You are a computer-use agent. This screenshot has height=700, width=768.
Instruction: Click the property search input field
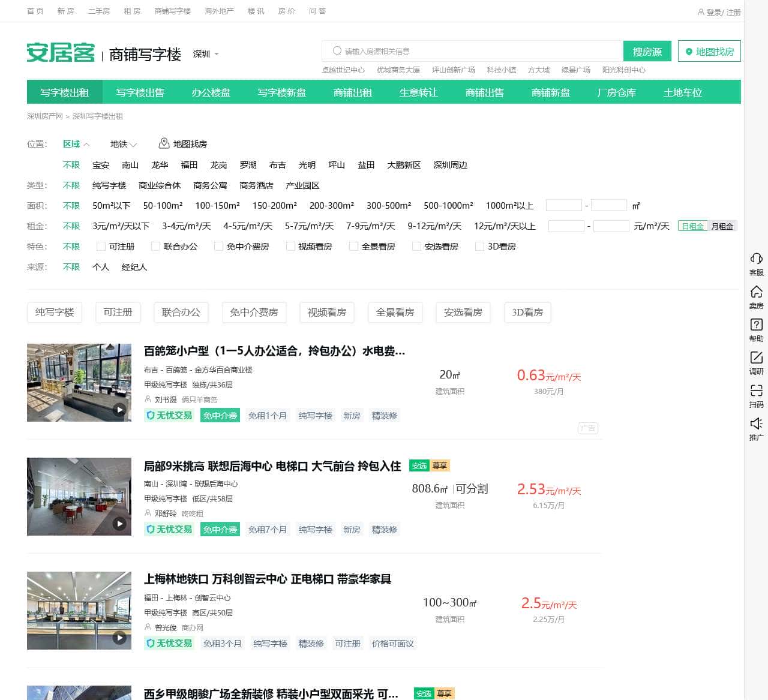click(x=473, y=52)
